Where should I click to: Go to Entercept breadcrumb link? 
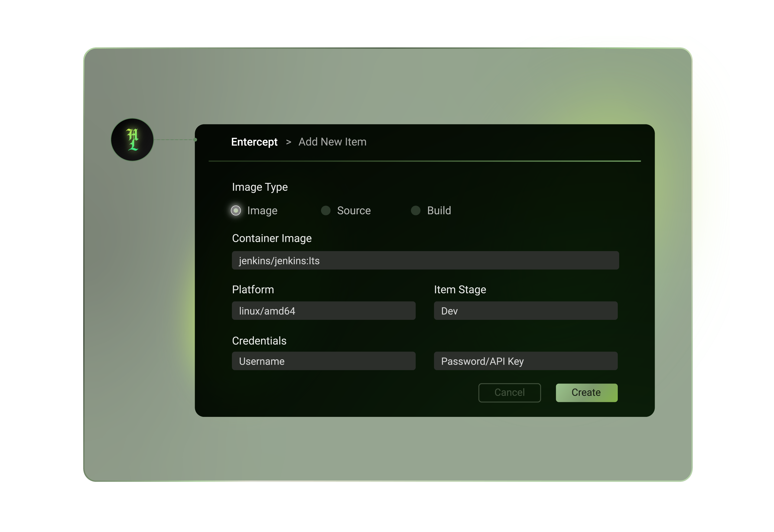click(x=254, y=142)
